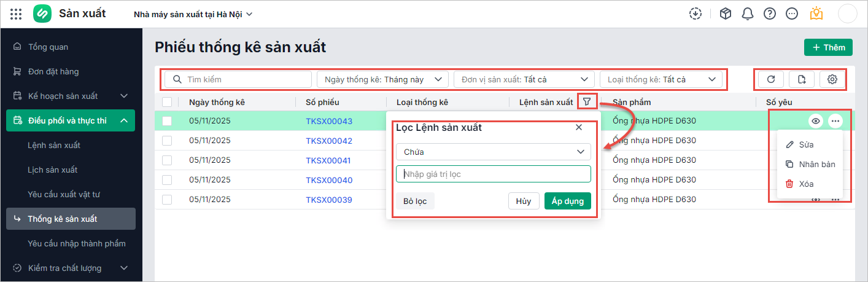Click the refresh icon in the toolbar

click(x=771, y=79)
